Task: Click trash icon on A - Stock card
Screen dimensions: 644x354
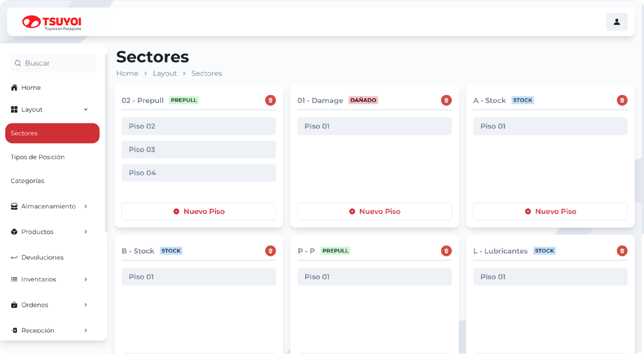Action: (x=622, y=100)
